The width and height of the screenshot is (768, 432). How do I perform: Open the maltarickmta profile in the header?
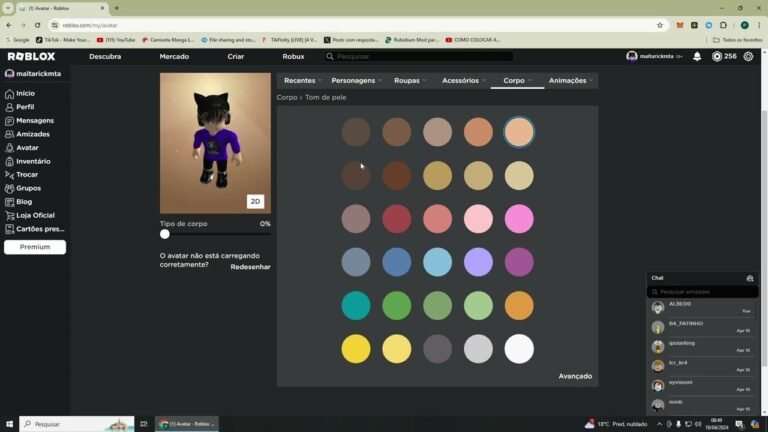tap(653, 56)
